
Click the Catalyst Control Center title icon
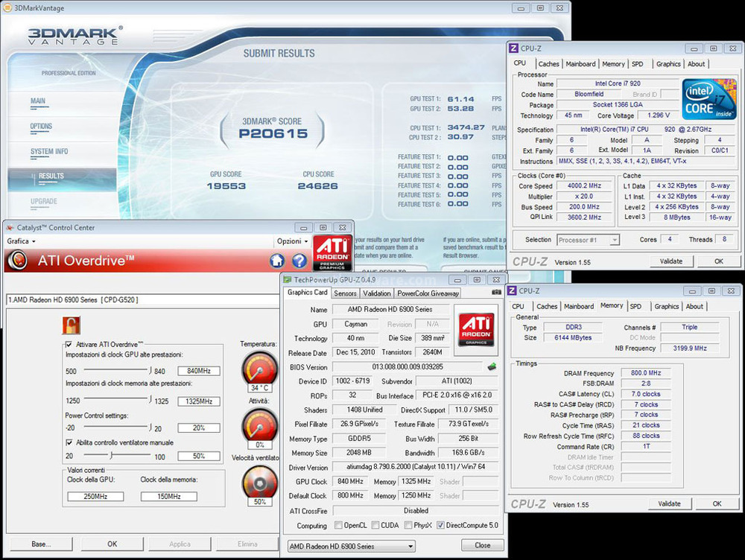10,228
